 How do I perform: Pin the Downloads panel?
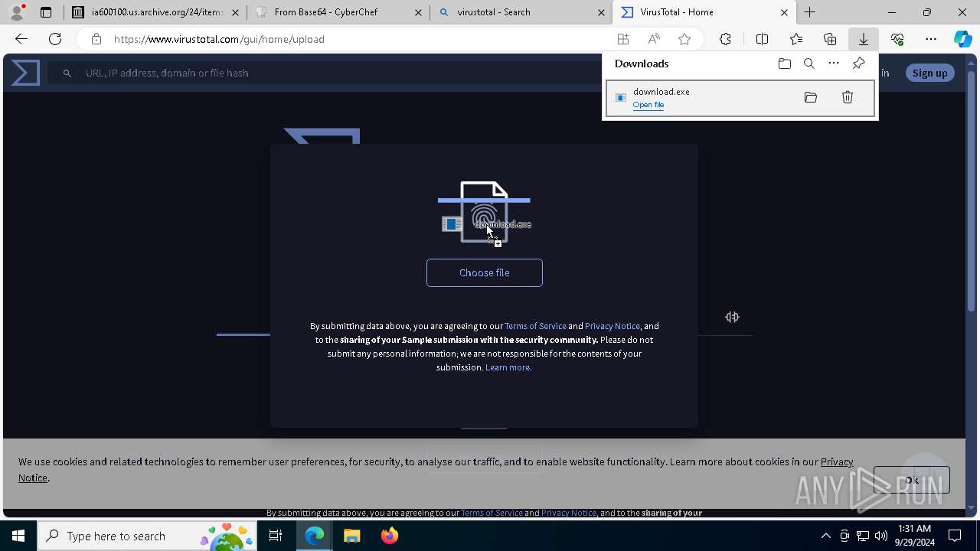point(858,64)
